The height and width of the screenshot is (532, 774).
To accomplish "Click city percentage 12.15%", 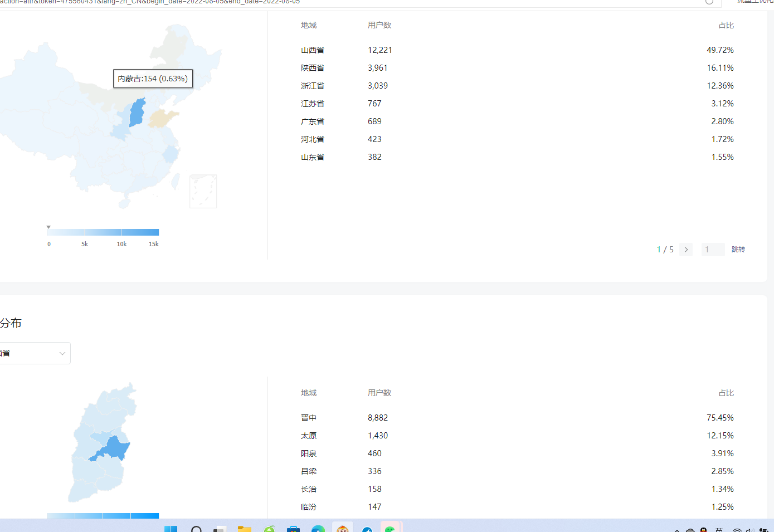I will pyautogui.click(x=720, y=436).
